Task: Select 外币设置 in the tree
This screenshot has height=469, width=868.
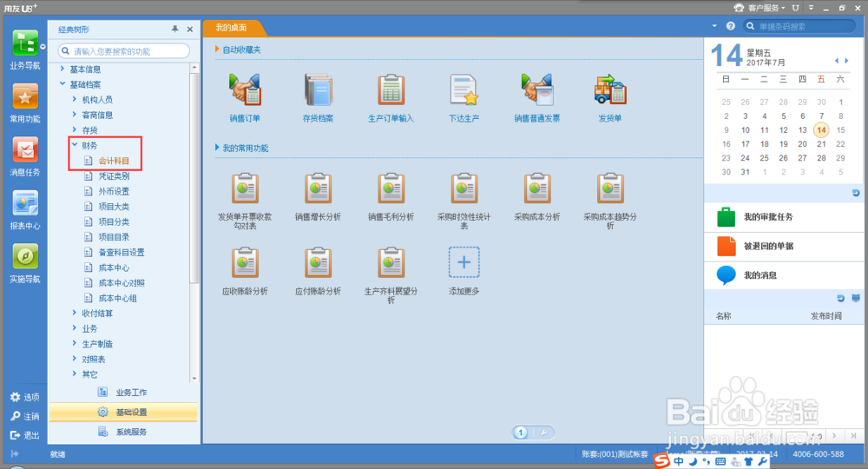Action: tap(114, 191)
